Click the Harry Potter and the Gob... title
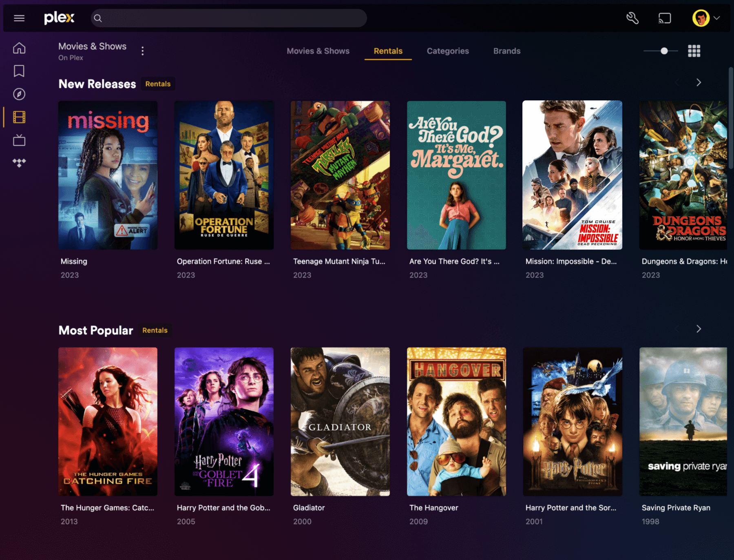The width and height of the screenshot is (734, 560). 223,508
